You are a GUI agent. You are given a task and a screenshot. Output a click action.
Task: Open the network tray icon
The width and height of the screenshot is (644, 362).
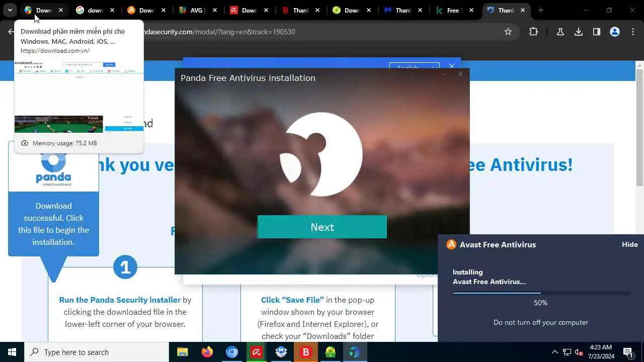pos(567,352)
